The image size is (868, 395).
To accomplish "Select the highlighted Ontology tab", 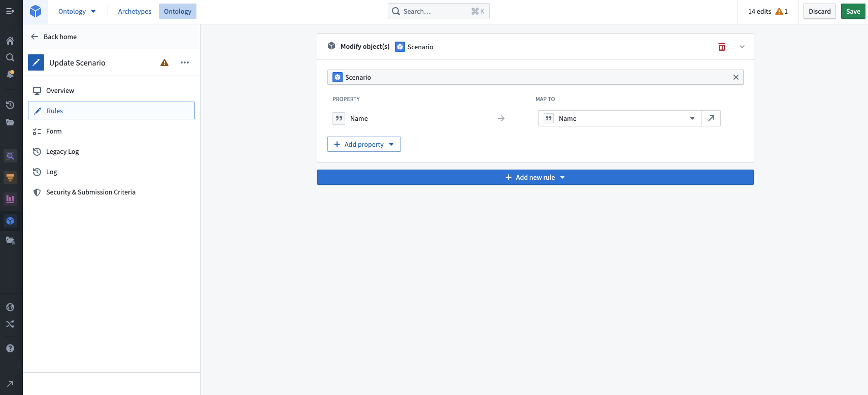I will coord(178,11).
